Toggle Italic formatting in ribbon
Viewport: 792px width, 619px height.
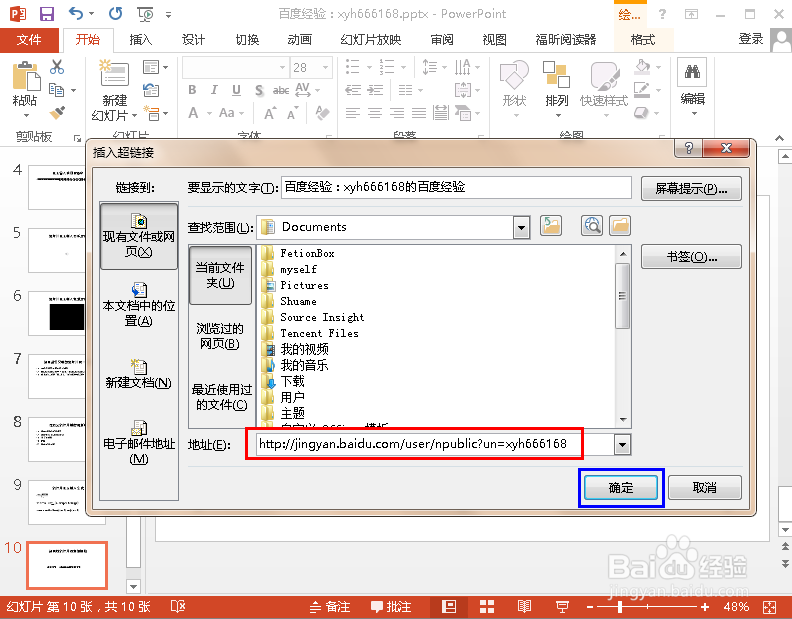tap(214, 90)
